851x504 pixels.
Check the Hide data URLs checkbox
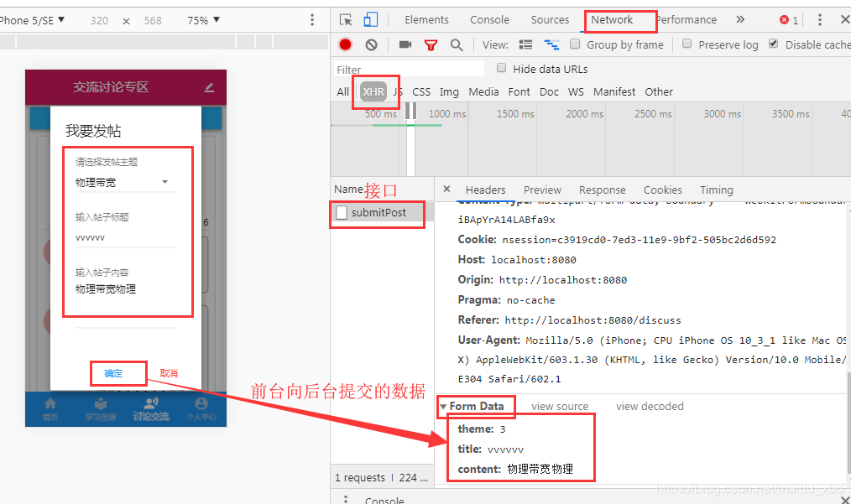[502, 68]
